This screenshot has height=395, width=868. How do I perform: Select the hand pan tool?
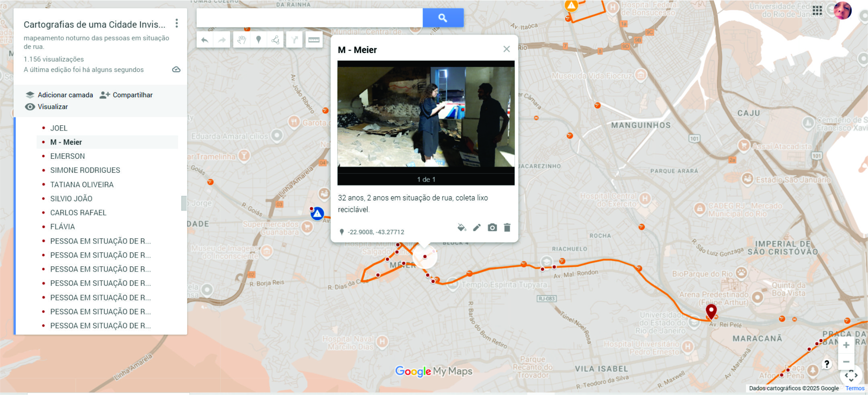click(241, 40)
